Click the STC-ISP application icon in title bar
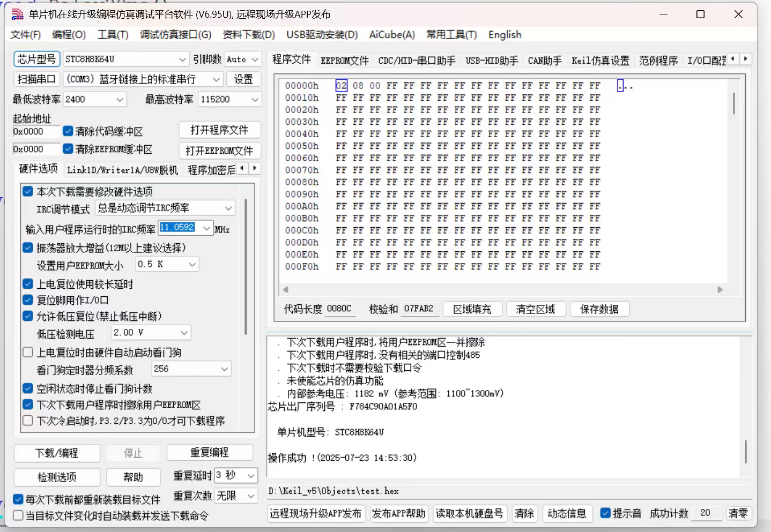 18,14
